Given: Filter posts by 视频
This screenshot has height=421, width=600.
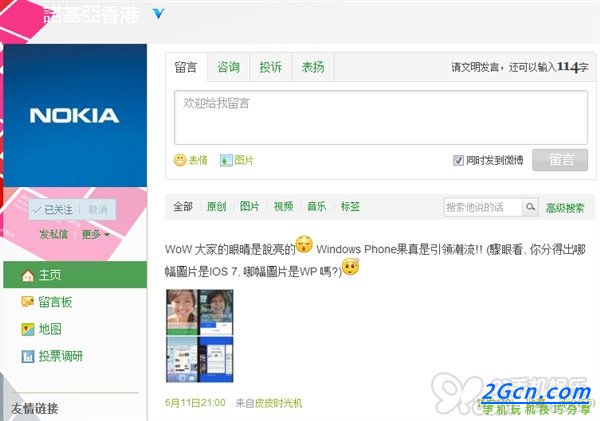Looking at the screenshot, I should point(283,207).
